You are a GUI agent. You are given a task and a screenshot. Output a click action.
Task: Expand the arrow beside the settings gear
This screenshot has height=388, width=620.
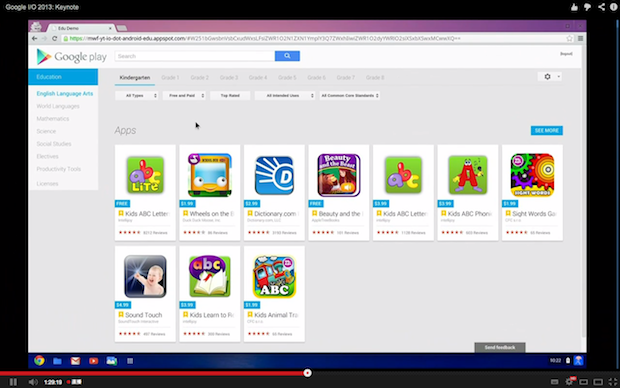tap(558, 76)
